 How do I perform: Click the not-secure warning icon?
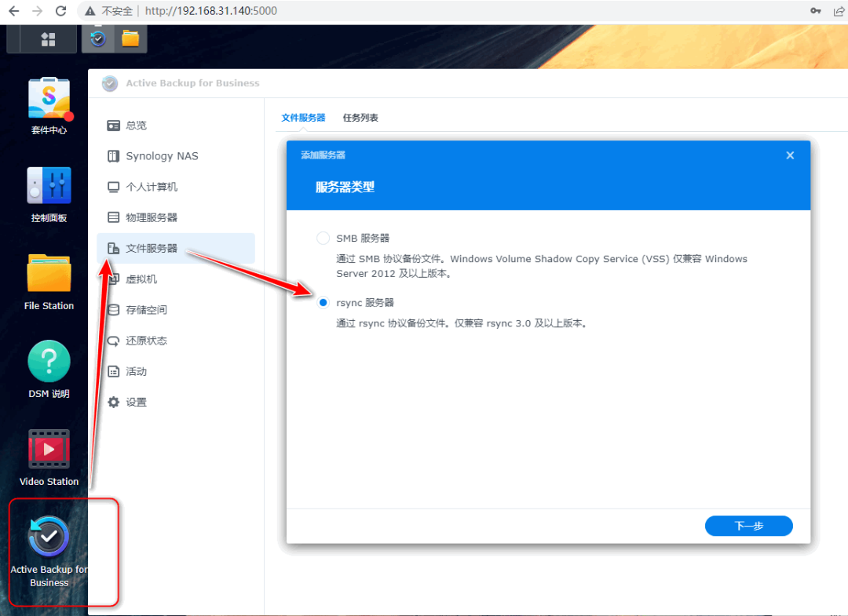90,11
